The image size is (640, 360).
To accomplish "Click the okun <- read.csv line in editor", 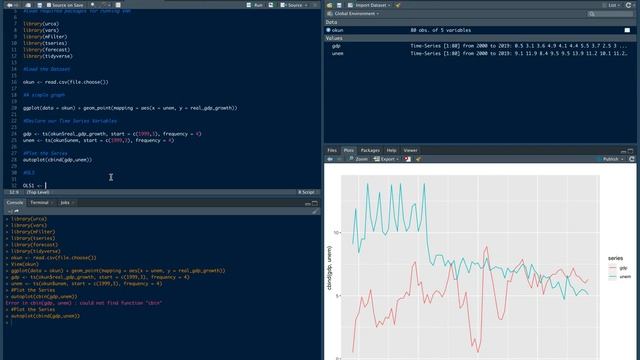I will click(x=66, y=82).
